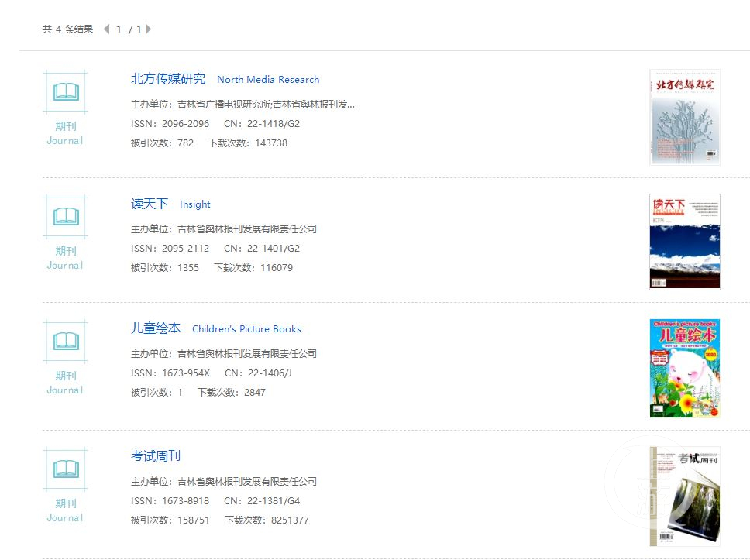Image resolution: width=750 pixels, height=560 pixels.
Task: View the 北方传媒研究 cover thumbnail
Action: click(x=684, y=117)
